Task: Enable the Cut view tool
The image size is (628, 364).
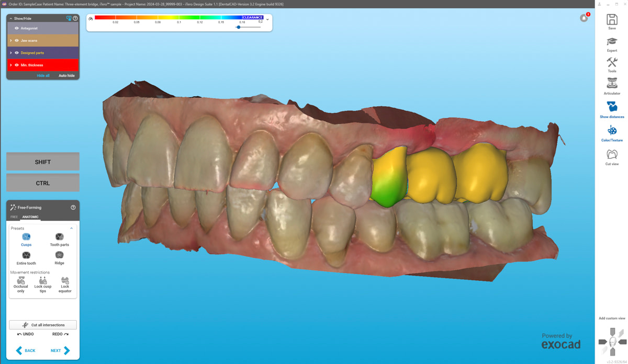Action: [x=612, y=156]
